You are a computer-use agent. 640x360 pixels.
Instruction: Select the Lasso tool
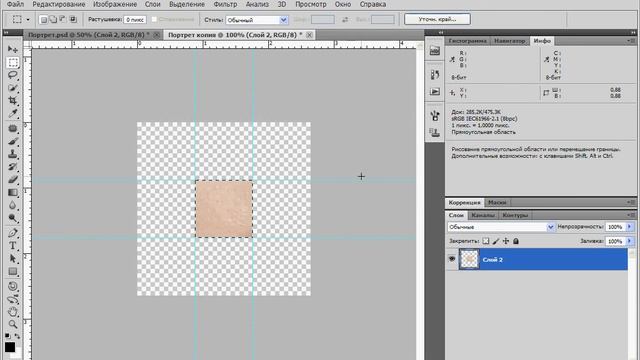(x=13, y=75)
